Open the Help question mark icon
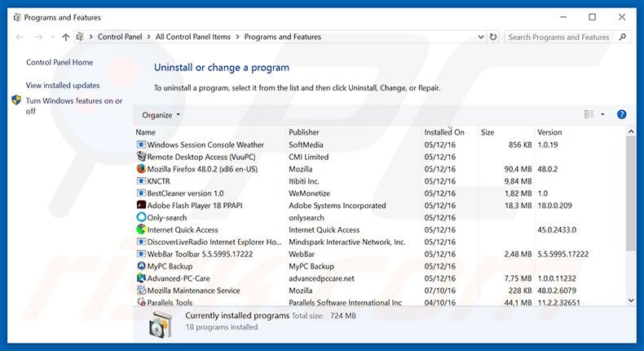644x351 pixels. 621,114
